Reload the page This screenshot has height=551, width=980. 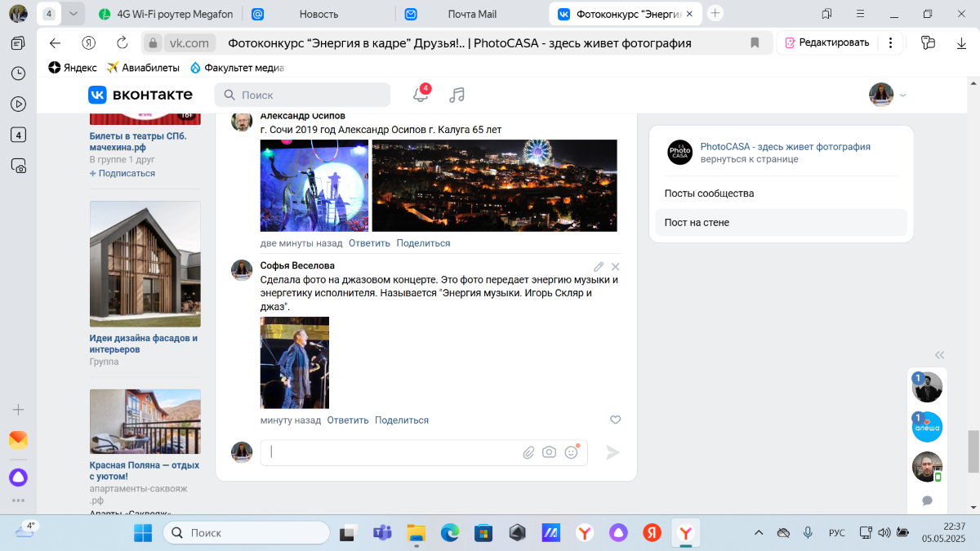[x=122, y=43]
